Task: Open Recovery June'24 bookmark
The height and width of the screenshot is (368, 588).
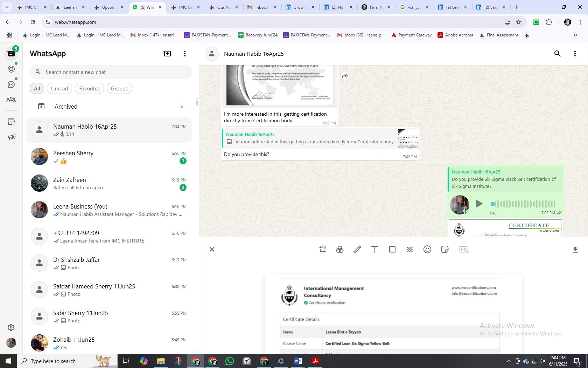Action: (x=258, y=35)
